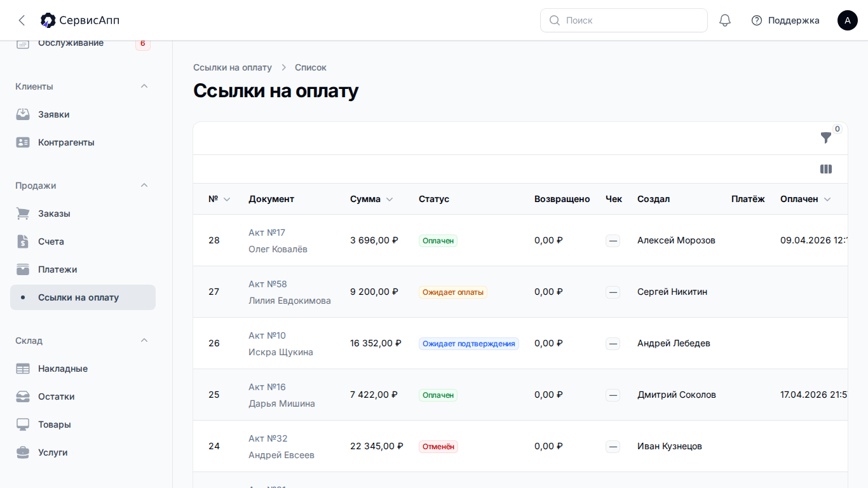Click Искра Щукина client name
The image size is (868, 488).
click(281, 352)
